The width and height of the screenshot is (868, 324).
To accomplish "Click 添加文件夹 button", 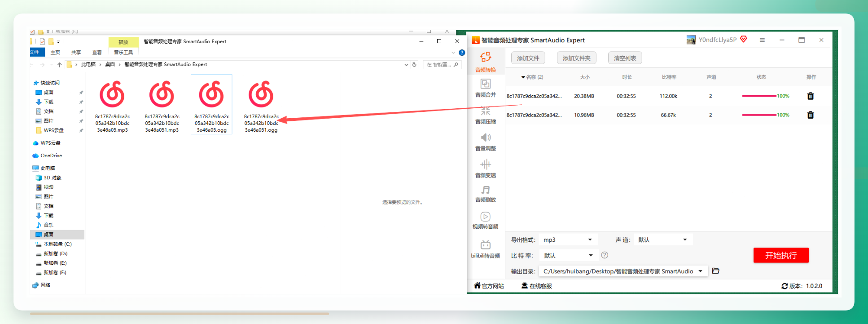I will click(x=577, y=58).
